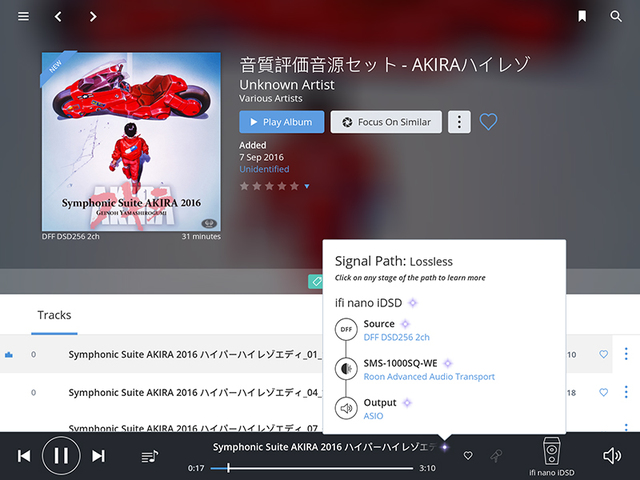Favorite the _04 track heart
The image size is (640, 480).
coord(603,393)
